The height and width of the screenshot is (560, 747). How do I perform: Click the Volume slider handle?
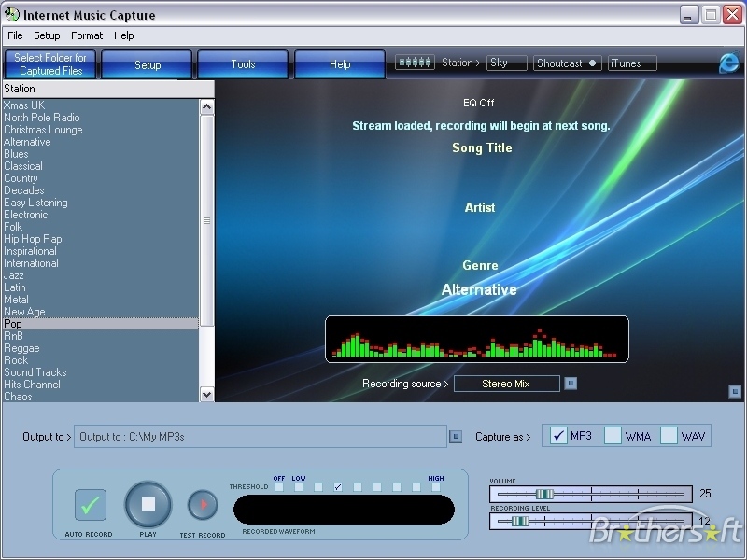click(544, 494)
